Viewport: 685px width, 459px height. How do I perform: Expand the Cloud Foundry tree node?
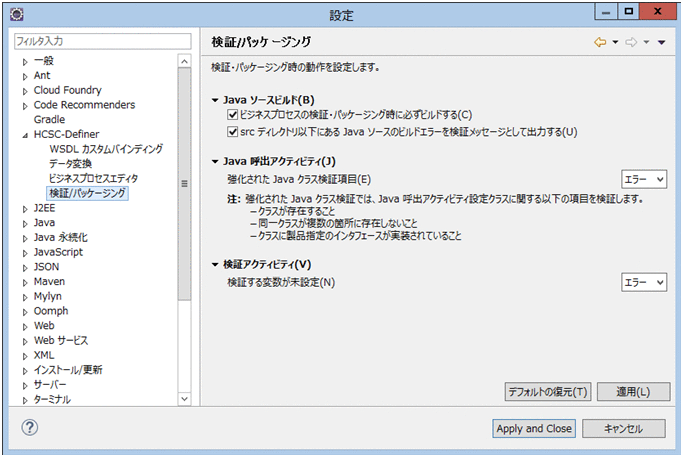tap(25, 91)
